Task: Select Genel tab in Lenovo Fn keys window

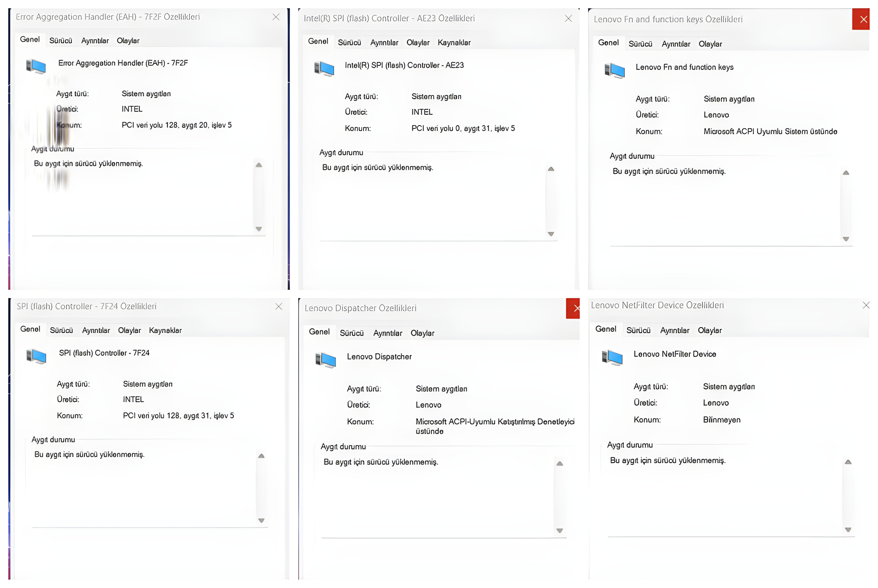Action: point(608,43)
